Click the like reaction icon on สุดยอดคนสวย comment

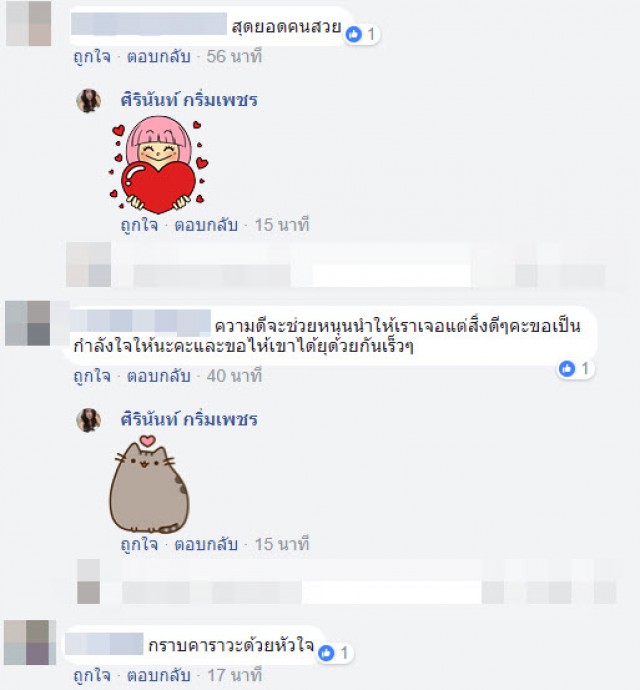353,34
